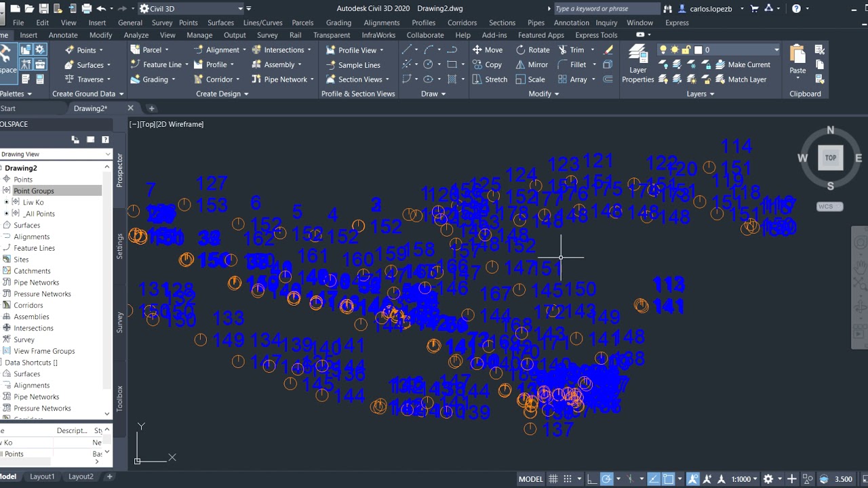This screenshot has width=868, height=488.
Task: Toggle polar tracking in status bar
Action: [x=607, y=479]
